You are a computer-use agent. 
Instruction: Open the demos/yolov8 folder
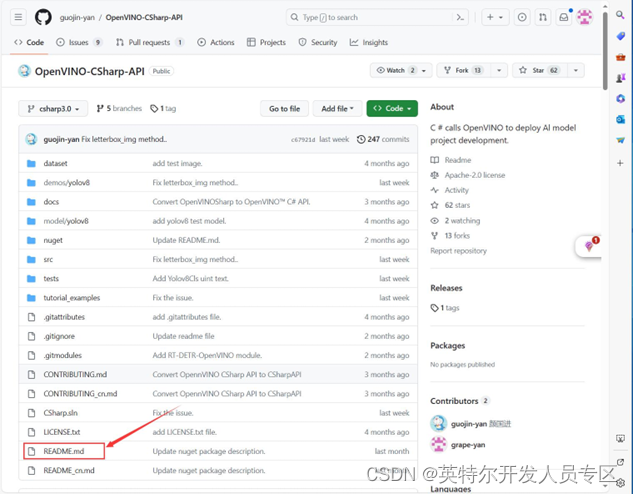(x=67, y=183)
